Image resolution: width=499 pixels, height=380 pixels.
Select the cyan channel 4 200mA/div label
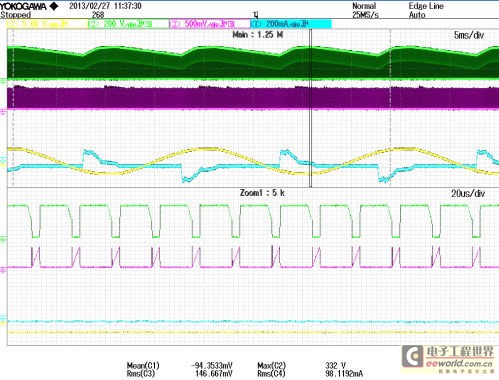pos(291,24)
